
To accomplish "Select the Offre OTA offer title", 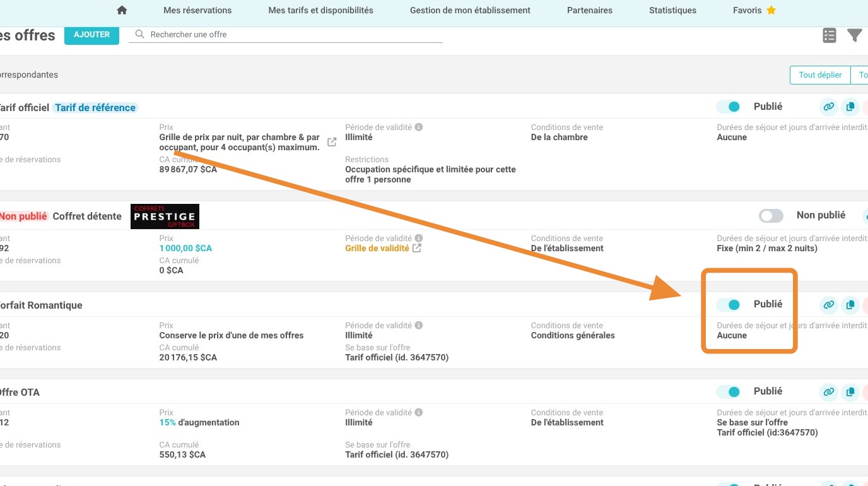I will point(20,392).
